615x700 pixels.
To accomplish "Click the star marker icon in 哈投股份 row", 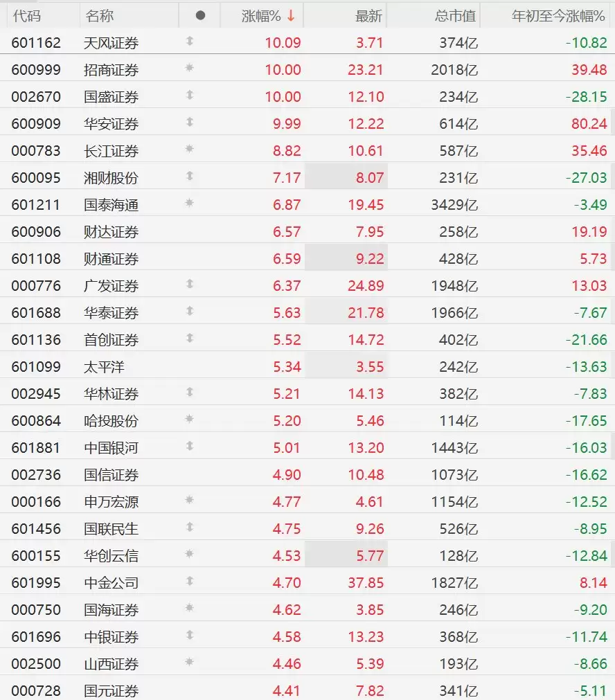I will click(x=190, y=419).
